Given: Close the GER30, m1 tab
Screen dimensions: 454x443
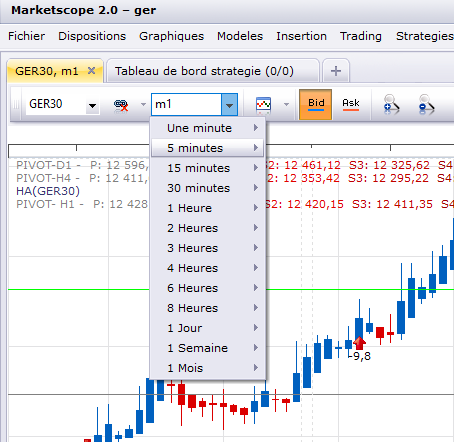Looking at the screenshot, I should pos(91,71).
